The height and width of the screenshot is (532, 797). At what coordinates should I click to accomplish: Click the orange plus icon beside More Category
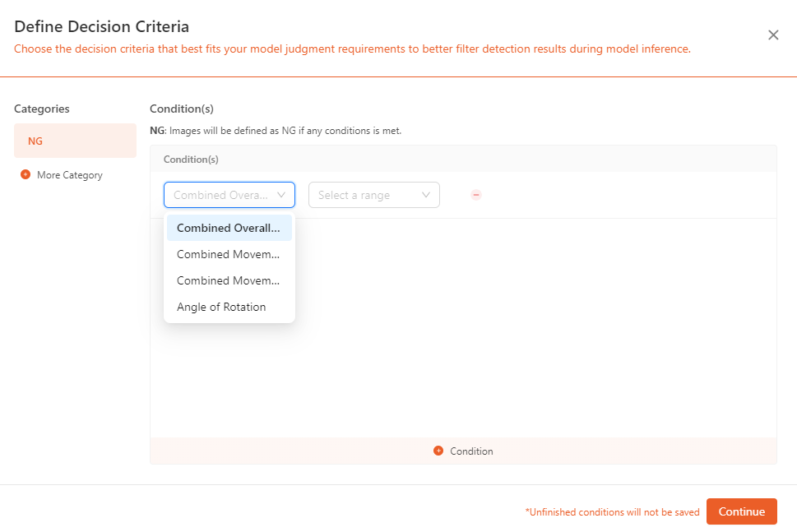tap(25, 174)
